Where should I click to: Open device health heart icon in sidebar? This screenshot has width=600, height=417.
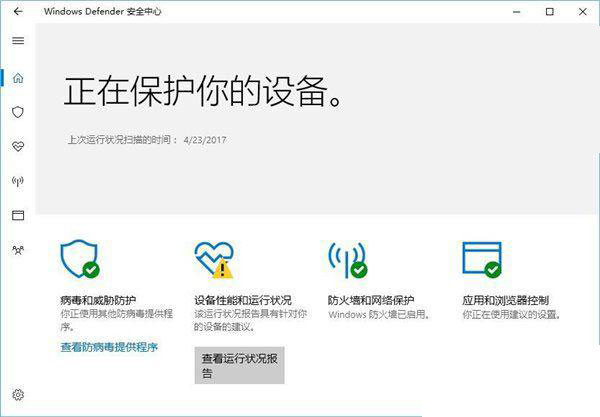18,146
